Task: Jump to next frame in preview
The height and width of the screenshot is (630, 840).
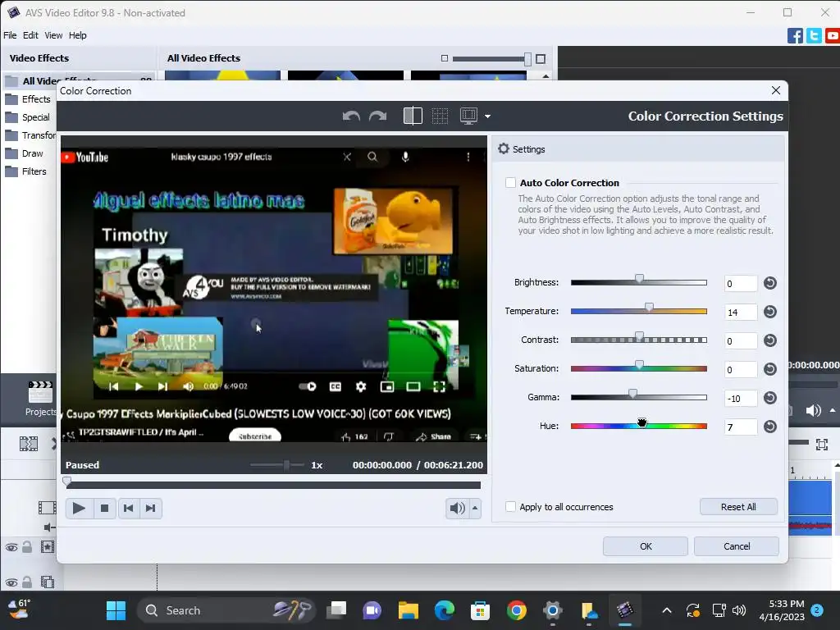Action: 151,509
